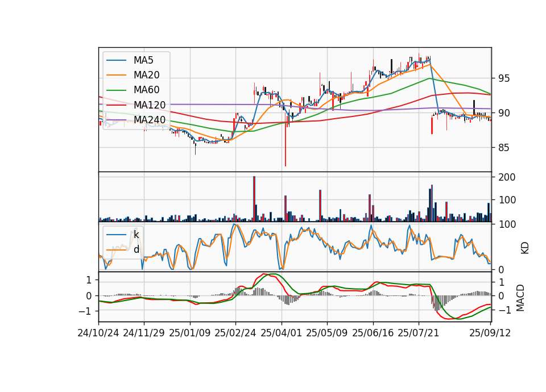
Task: Click the blue MA5 legend line sample
Action: click(x=116, y=61)
